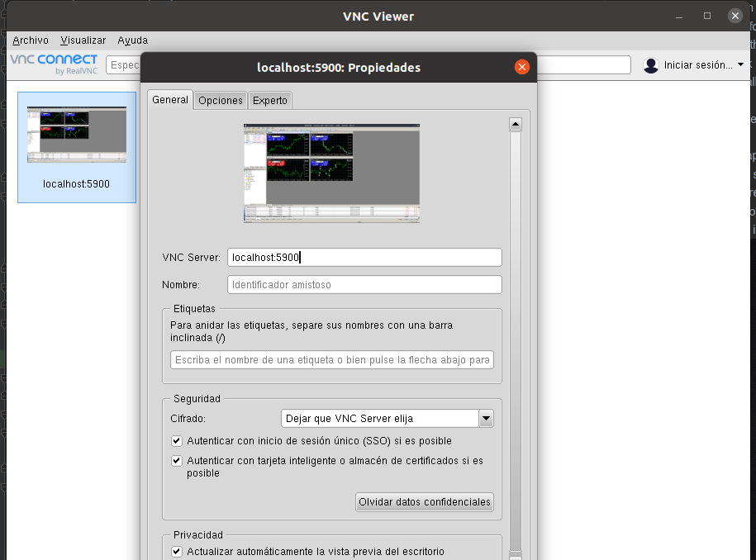Screen dimensions: 756x560
Task: Close the VNC Viewer window
Action: point(735,16)
